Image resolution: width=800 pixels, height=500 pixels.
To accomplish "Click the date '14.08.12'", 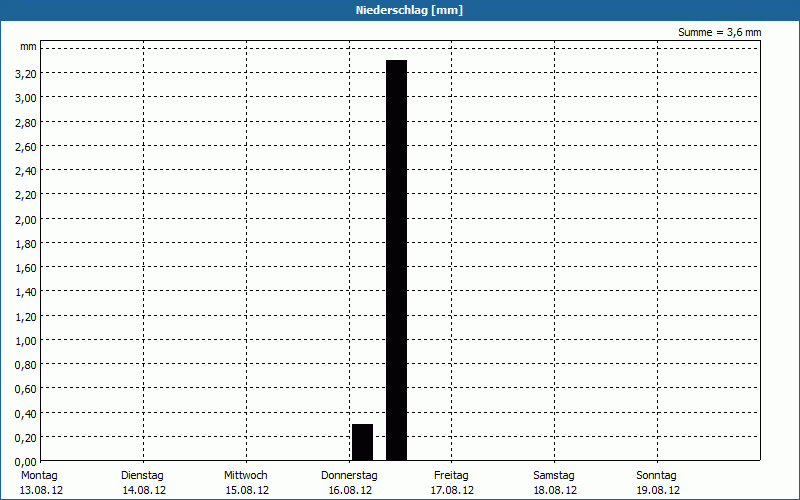I will tap(144, 491).
